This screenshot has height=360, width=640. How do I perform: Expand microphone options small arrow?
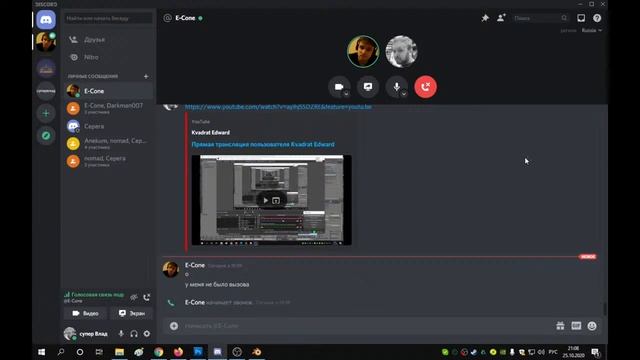click(404, 93)
